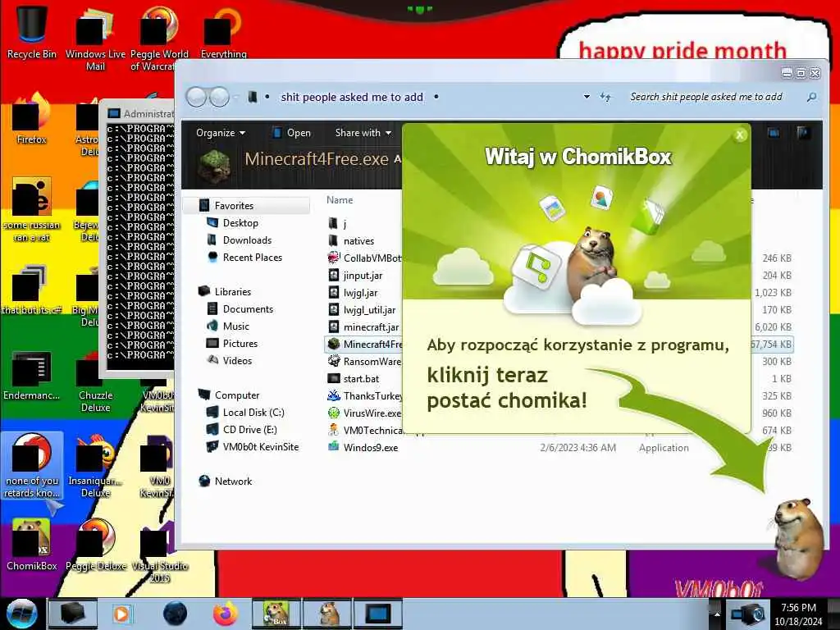Switch to command prompt taskbar button

click(x=377, y=614)
